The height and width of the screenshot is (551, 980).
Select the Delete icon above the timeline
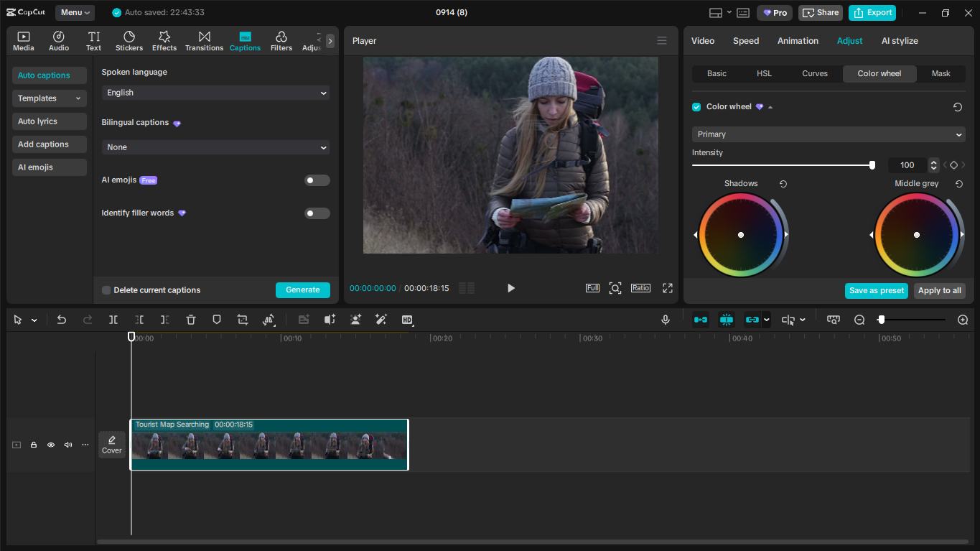click(x=190, y=319)
